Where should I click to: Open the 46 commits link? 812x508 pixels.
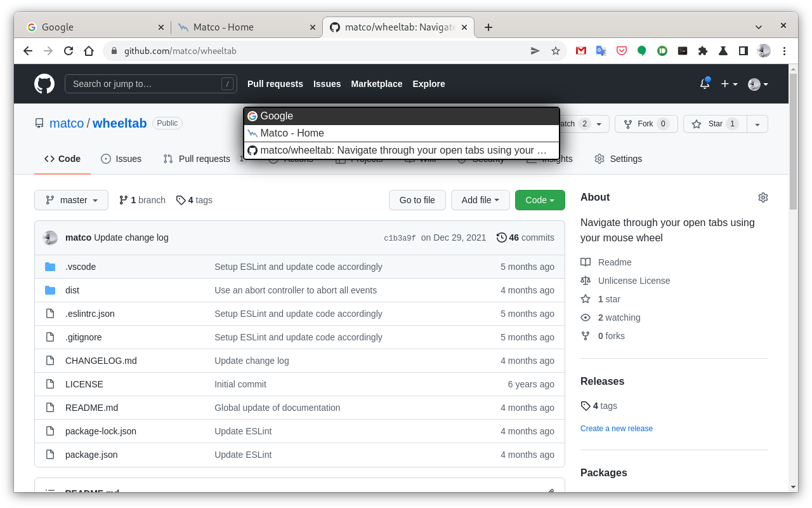tap(525, 237)
